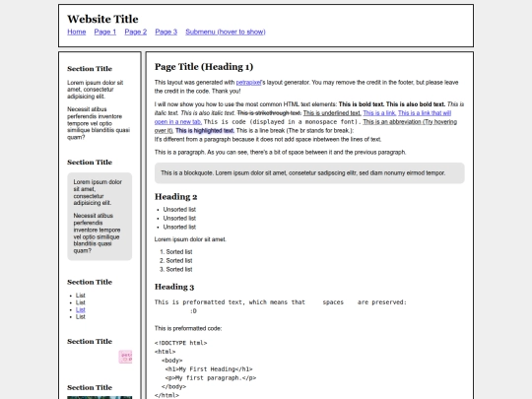Click the highlighted text 'This is highlighted text.'
The width and height of the screenshot is (532, 399).
tap(205, 131)
